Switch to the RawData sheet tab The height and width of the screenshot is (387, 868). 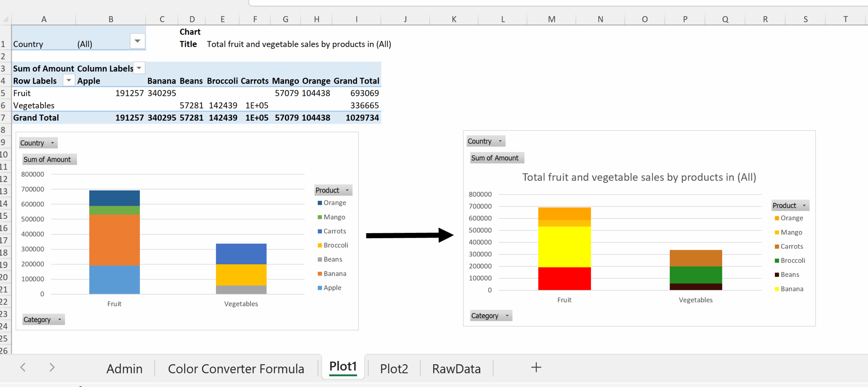point(456,368)
